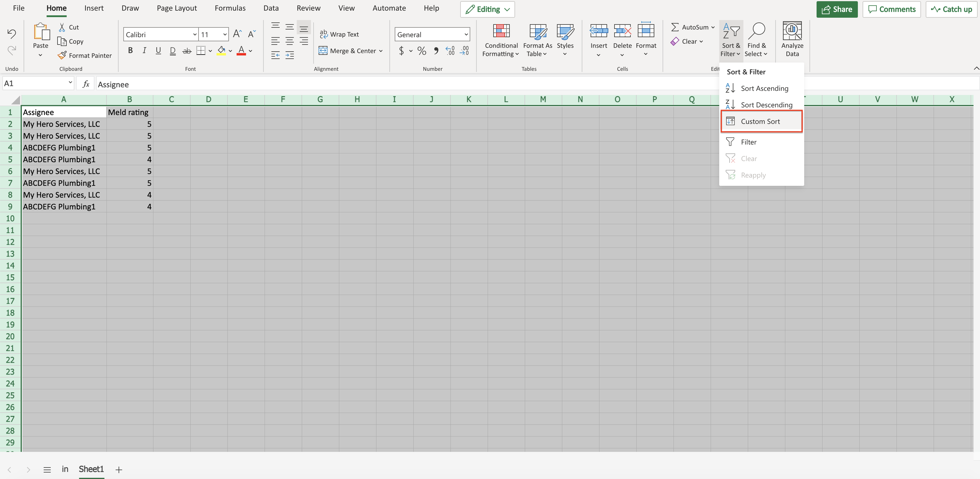Click the yellow Fill Color swatch
Viewport: 980px width, 479px height.
coord(221,51)
